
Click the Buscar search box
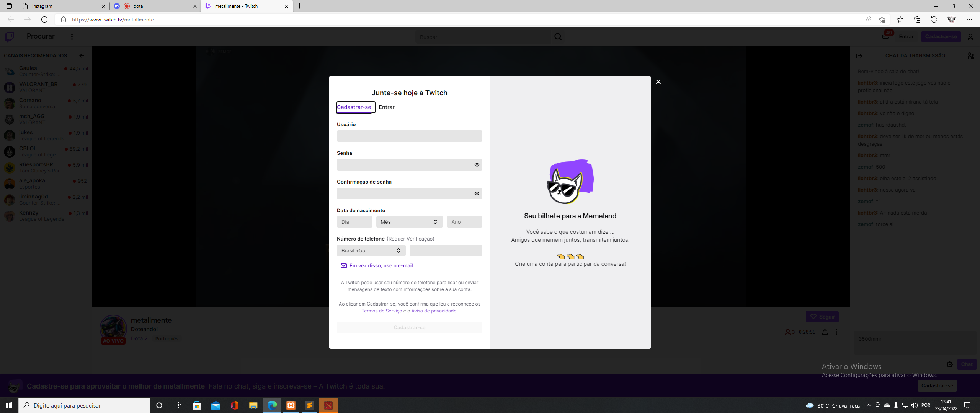[x=483, y=37]
